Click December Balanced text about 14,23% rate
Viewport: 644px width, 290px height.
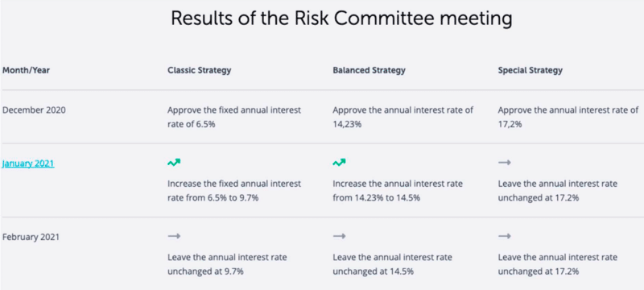click(x=403, y=117)
